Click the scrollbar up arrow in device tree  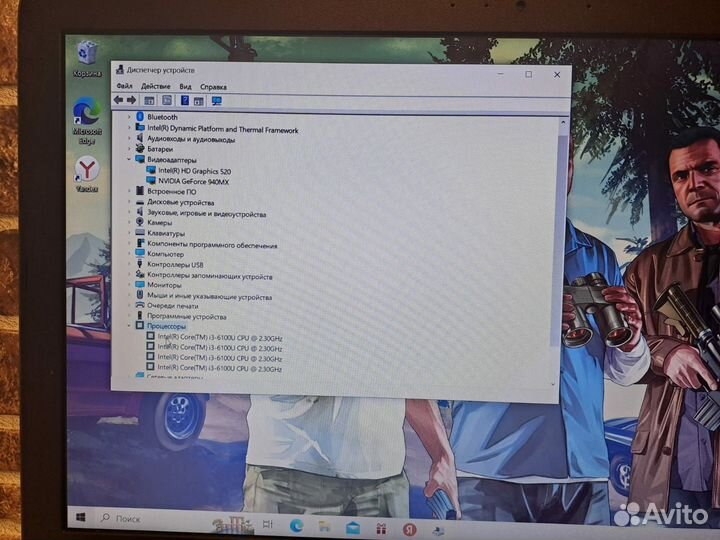coord(563,123)
